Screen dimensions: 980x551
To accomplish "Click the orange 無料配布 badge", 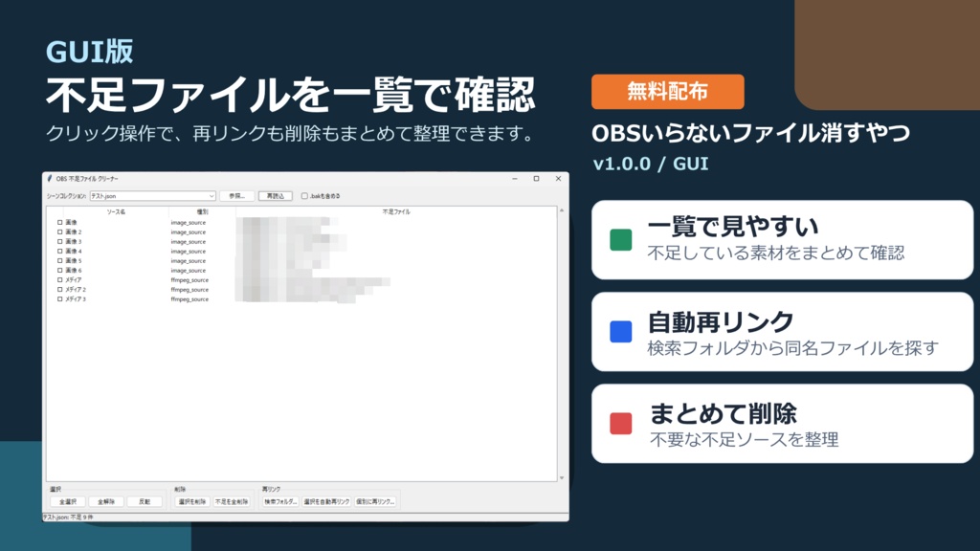I will [x=667, y=92].
